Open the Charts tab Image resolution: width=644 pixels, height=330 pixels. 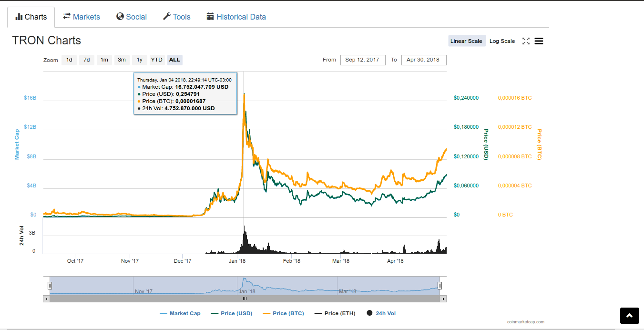coord(31,17)
